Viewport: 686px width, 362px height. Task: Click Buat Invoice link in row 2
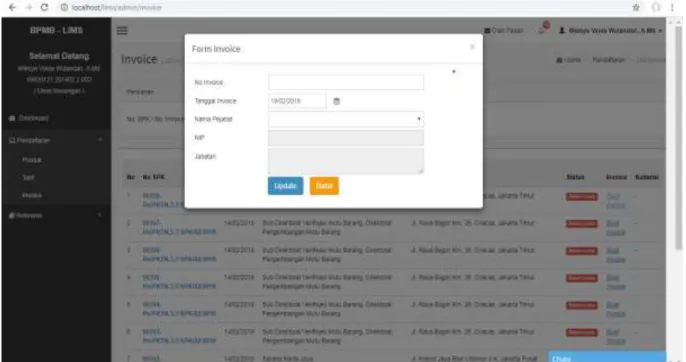click(x=615, y=228)
